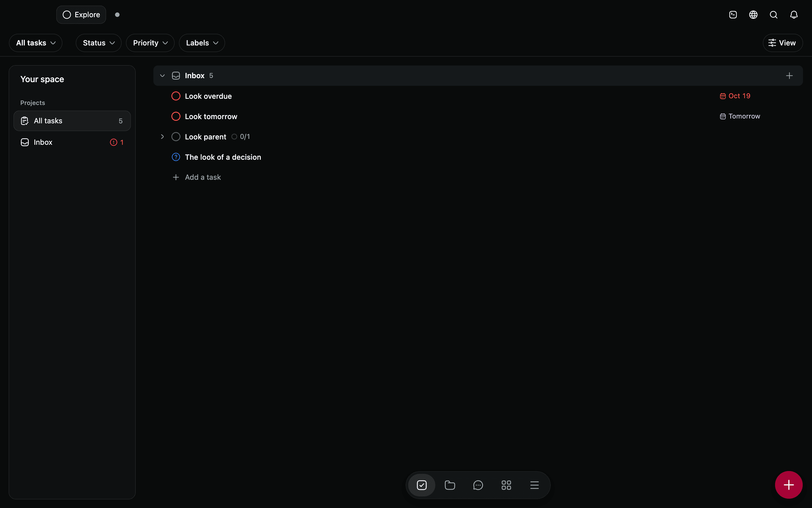Screen dimensions: 812x508
Task: Click the plus icon in Inbox header
Action: (x=789, y=76)
